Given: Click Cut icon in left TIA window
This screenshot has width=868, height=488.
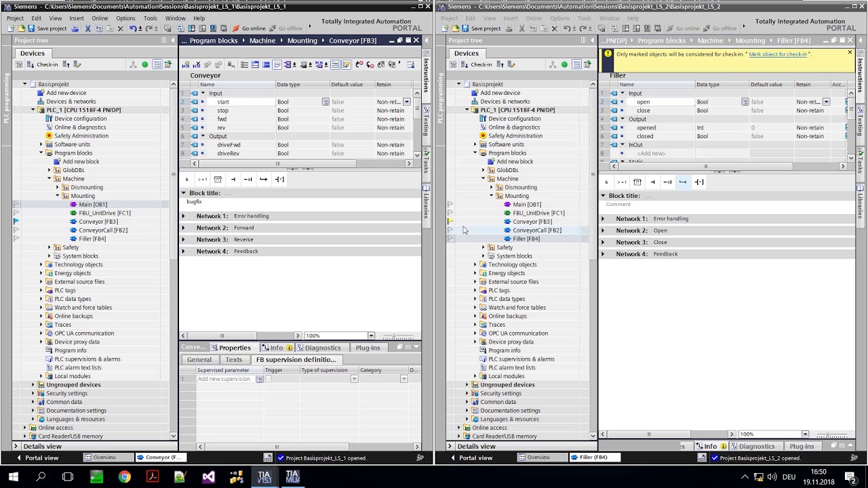Looking at the screenshot, I should click(x=87, y=28).
